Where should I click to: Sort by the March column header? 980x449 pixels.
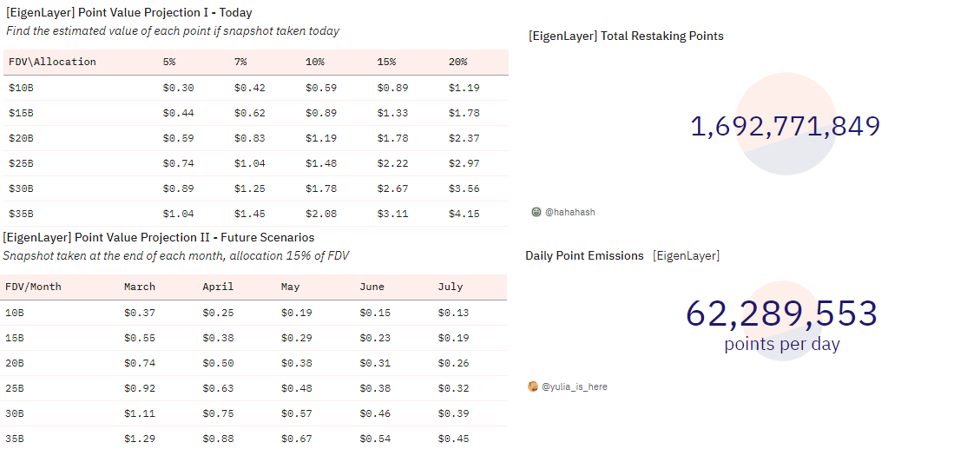pos(140,287)
